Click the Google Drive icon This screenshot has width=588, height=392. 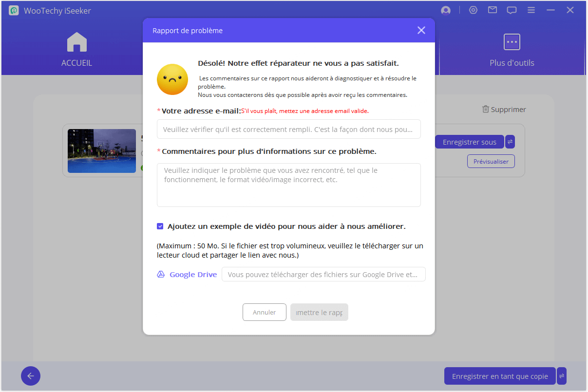(161, 275)
